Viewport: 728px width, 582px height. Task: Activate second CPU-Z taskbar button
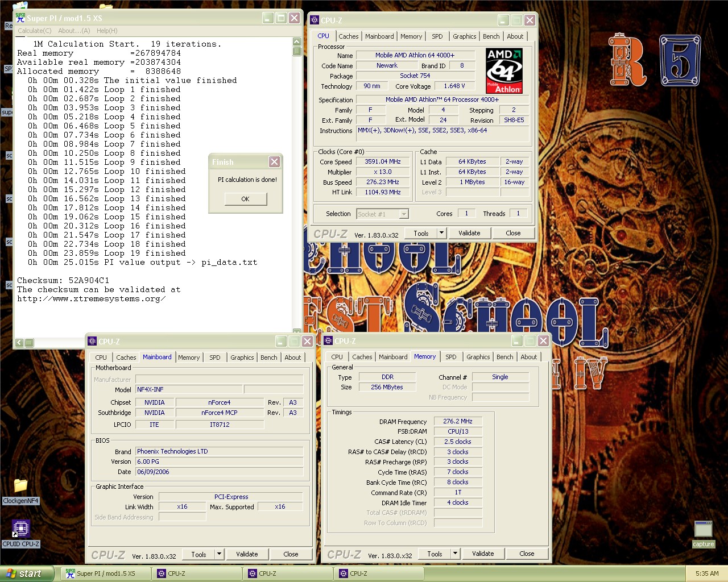point(288,573)
